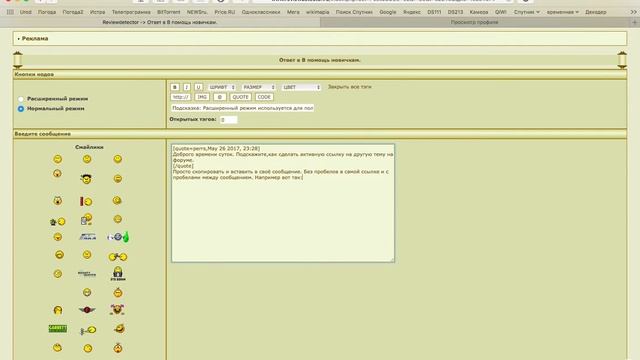Open the NEWSru bookmark

[197, 12]
